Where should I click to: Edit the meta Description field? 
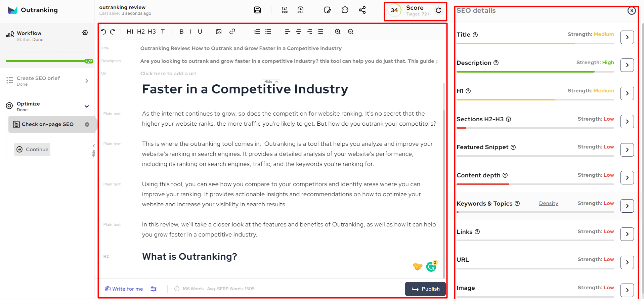(x=289, y=61)
